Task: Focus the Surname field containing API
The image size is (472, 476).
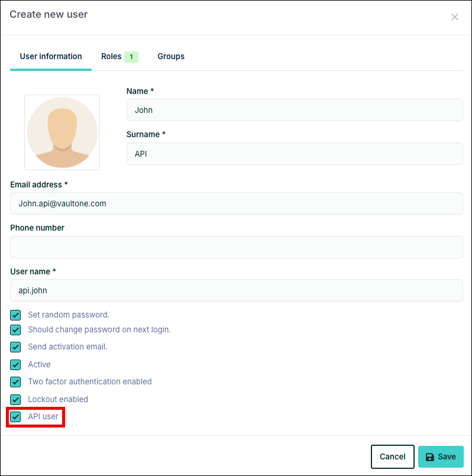Action: pos(295,154)
